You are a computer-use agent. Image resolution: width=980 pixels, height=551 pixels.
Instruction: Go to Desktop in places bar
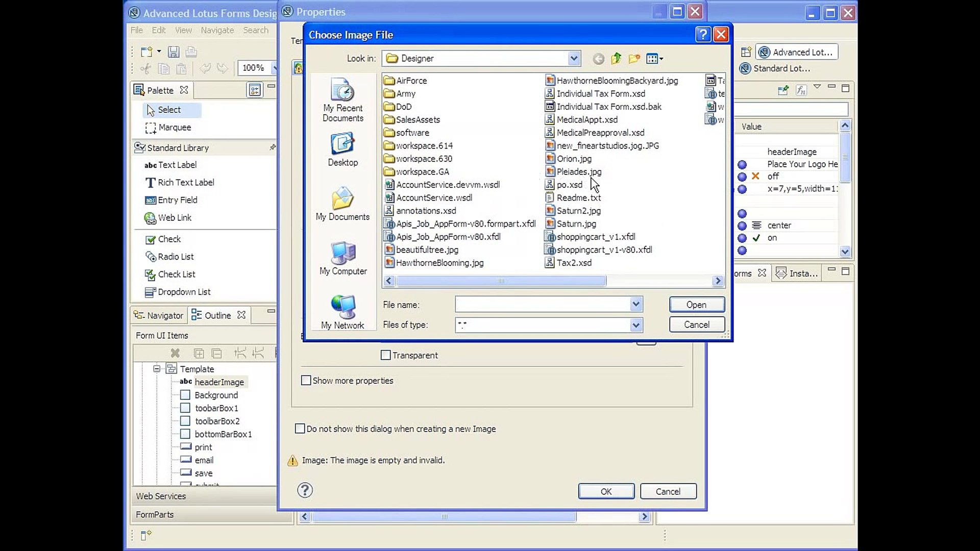click(x=342, y=149)
